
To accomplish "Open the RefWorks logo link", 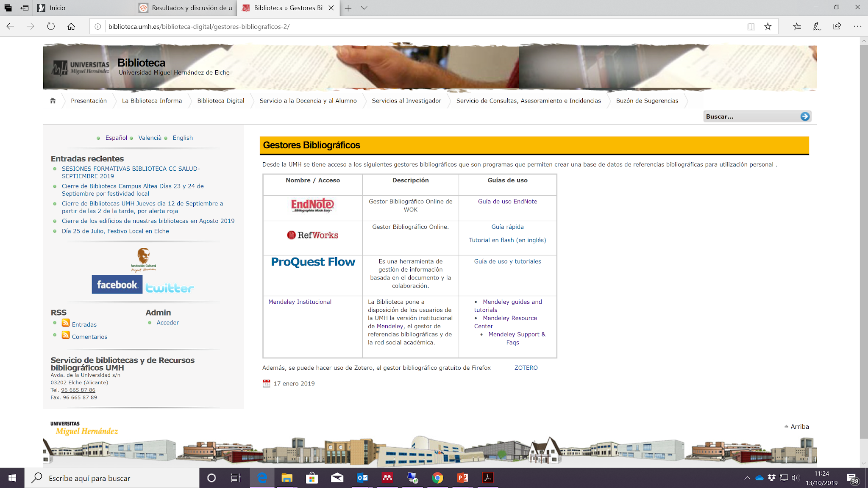I will click(x=313, y=235).
